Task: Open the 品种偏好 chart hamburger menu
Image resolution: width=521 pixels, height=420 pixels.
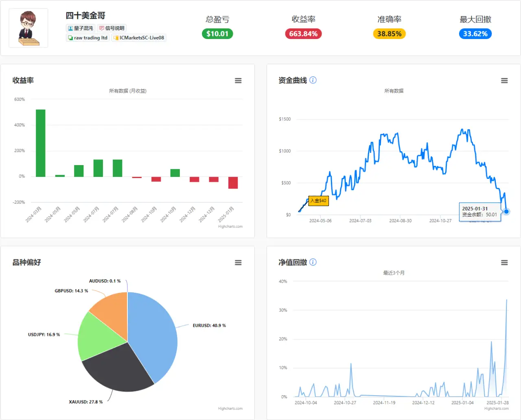Action: coord(238,263)
